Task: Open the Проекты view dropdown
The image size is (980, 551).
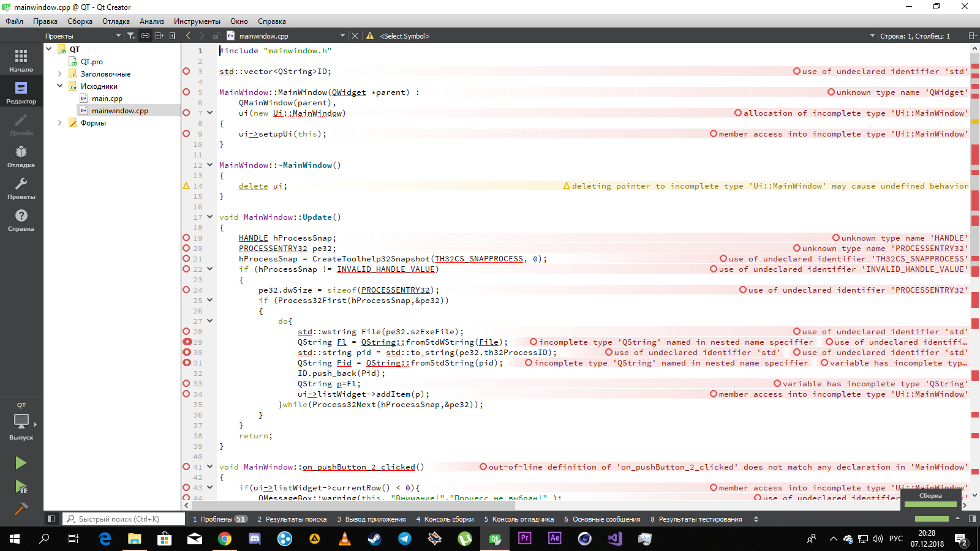Action: [83, 36]
